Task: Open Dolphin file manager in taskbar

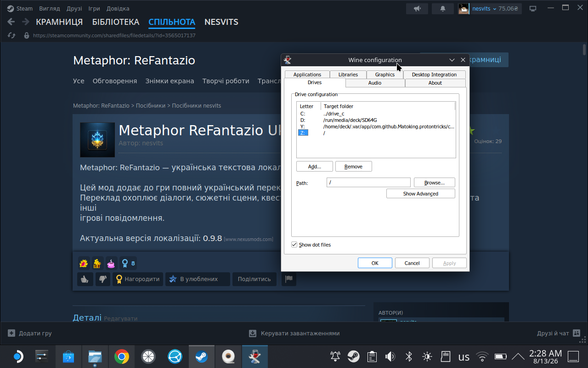Action: [95, 356]
